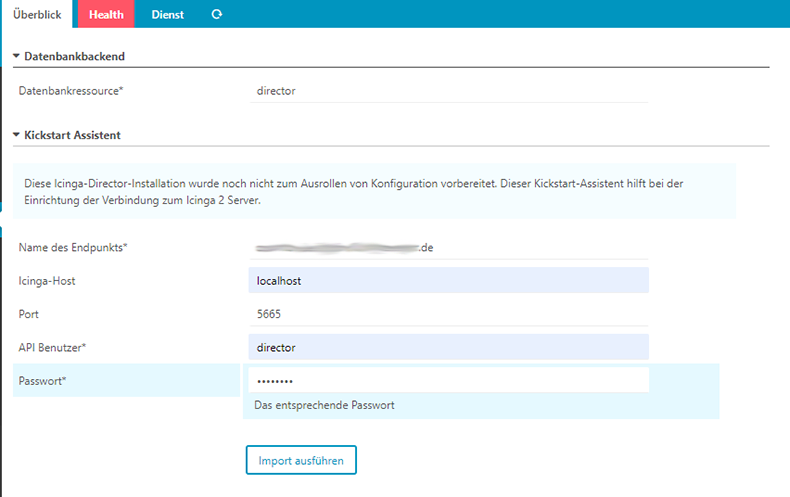790x497 pixels.
Task: Click the Port label
Action: [29, 314]
